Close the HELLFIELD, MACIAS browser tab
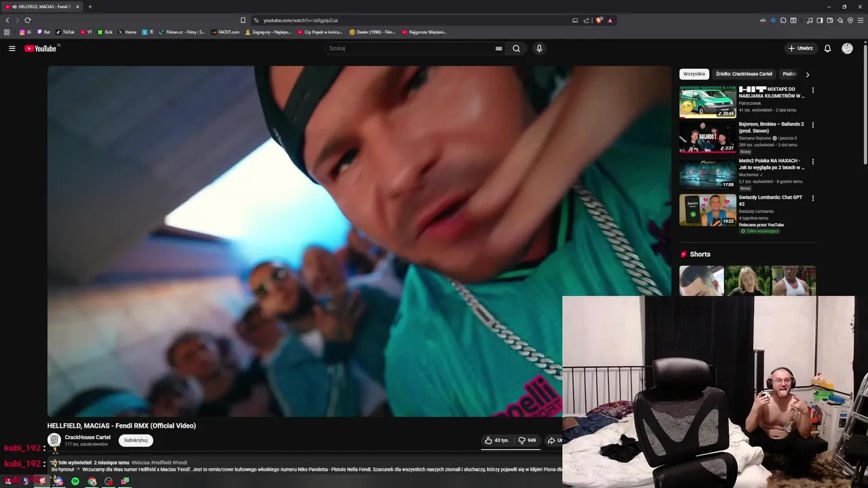Viewport: 868px width, 488px height. 77,7
